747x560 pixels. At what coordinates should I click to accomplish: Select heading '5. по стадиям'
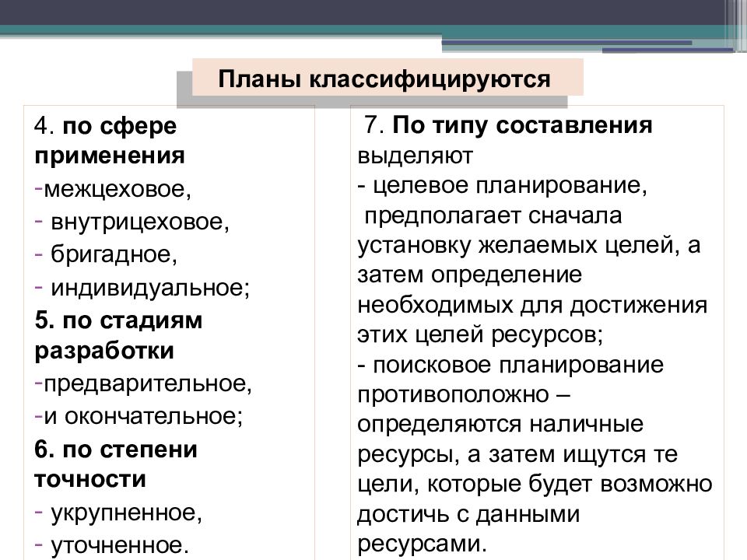pyautogui.click(x=118, y=320)
